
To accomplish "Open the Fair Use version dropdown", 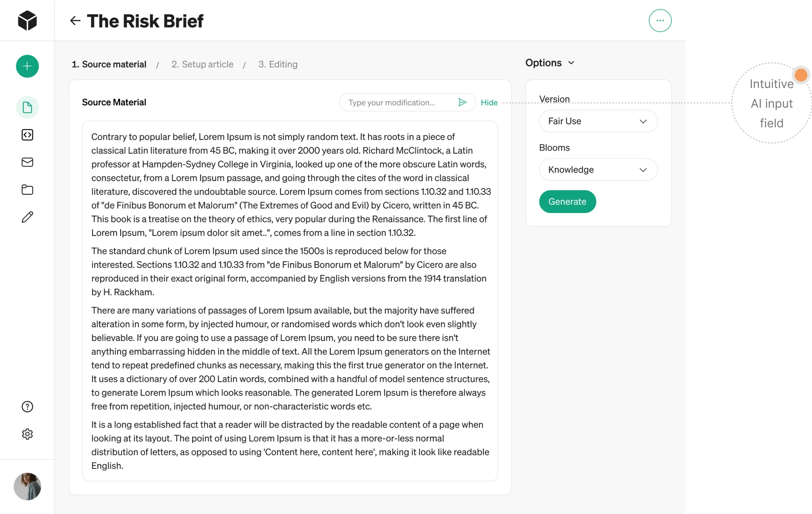I will 598,121.
